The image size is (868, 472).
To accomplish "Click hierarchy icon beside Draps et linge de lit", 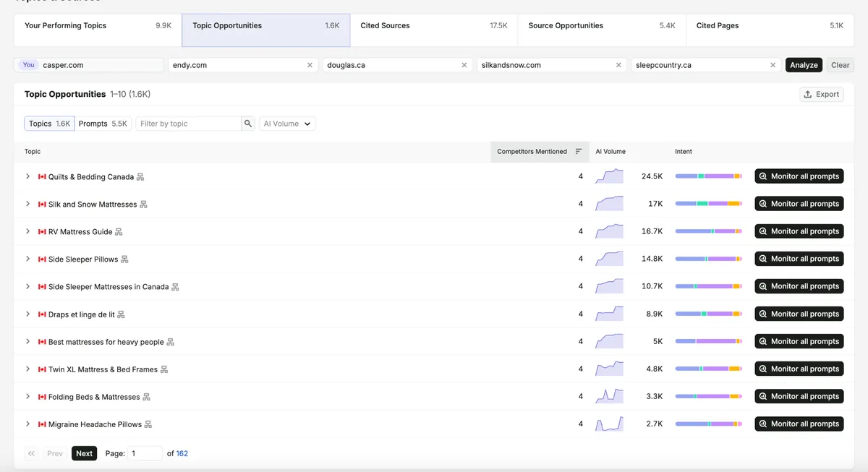I will tap(121, 314).
